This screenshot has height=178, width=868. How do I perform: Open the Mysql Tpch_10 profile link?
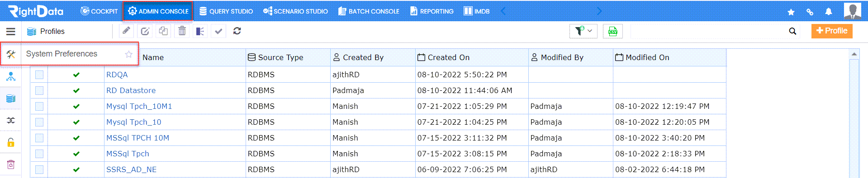133,122
